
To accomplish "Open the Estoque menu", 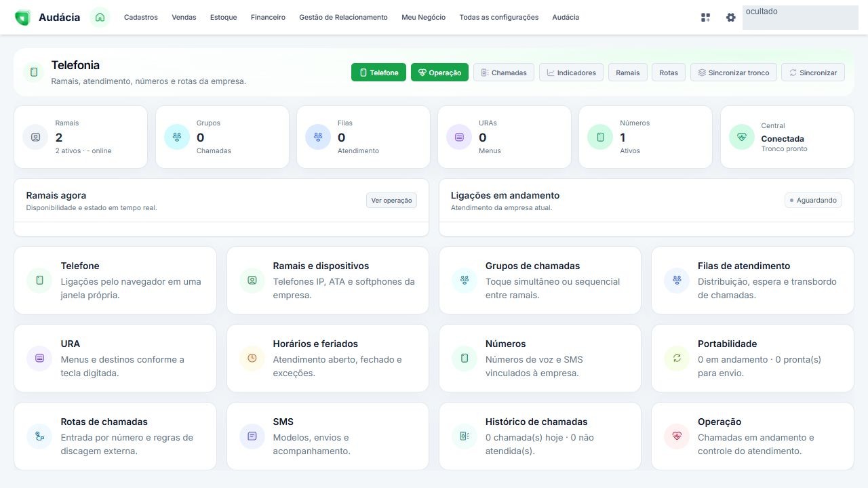I will [x=224, y=18].
